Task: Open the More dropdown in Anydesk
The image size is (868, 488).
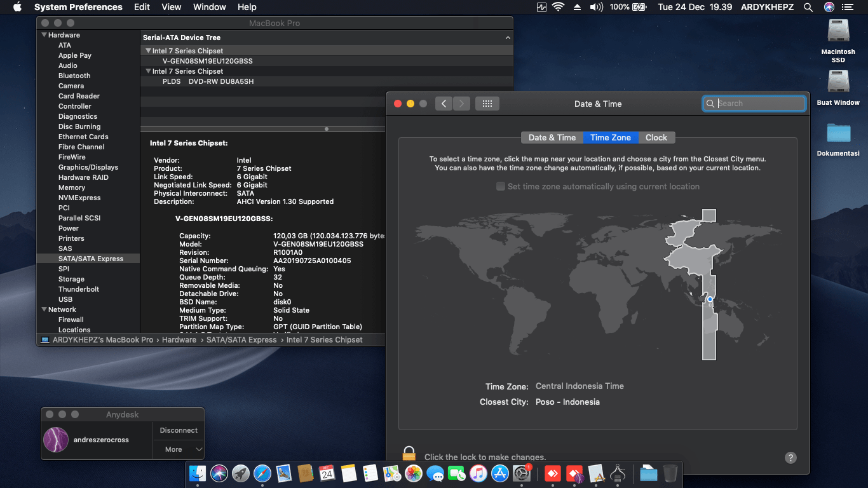Action: pos(179,449)
